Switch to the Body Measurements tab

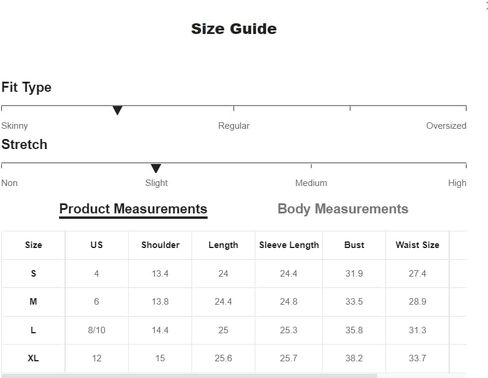click(x=343, y=209)
